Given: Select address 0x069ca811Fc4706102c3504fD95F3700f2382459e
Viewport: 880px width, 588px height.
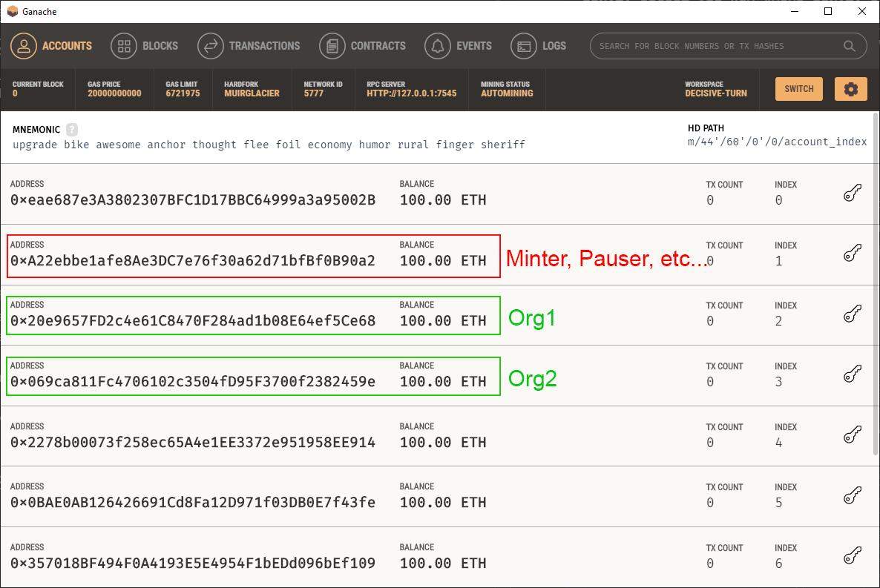Looking at the screenshot, I should click(193, 382).
